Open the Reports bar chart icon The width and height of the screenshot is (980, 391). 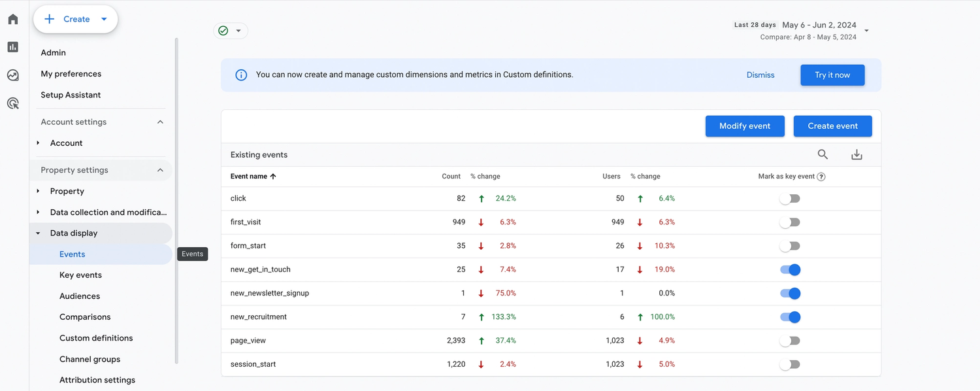[x=13, y=47]
